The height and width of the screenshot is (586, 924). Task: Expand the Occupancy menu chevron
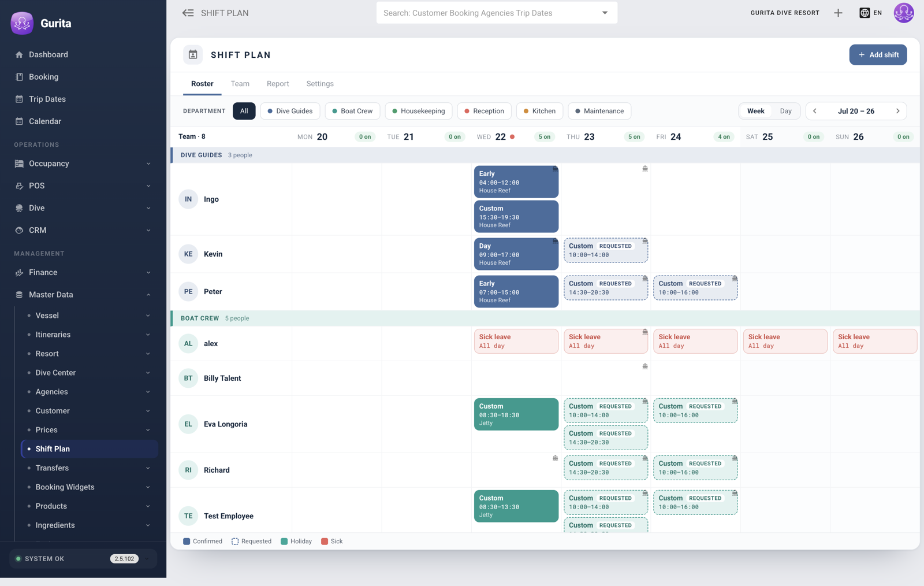click(x=148, y=164)
